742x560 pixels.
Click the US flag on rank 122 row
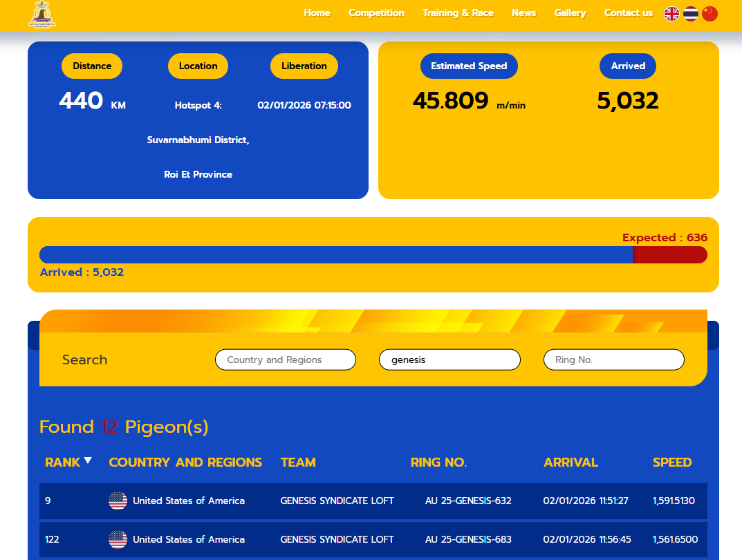117,539
